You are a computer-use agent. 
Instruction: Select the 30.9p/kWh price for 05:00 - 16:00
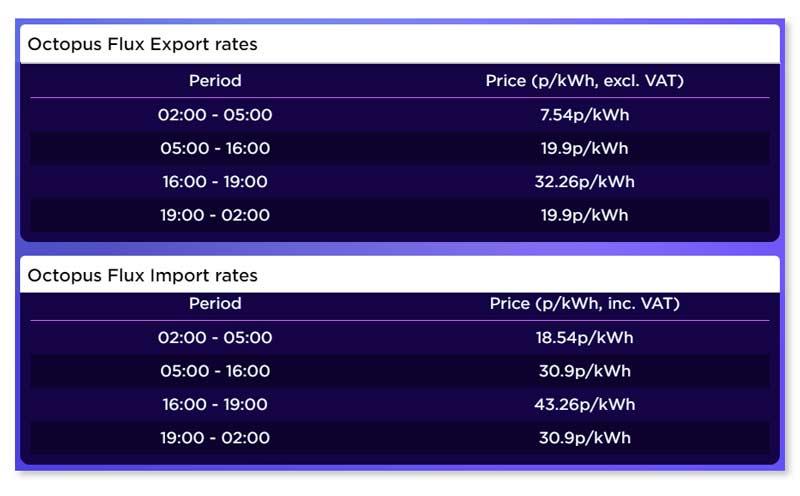pos(584,371)
